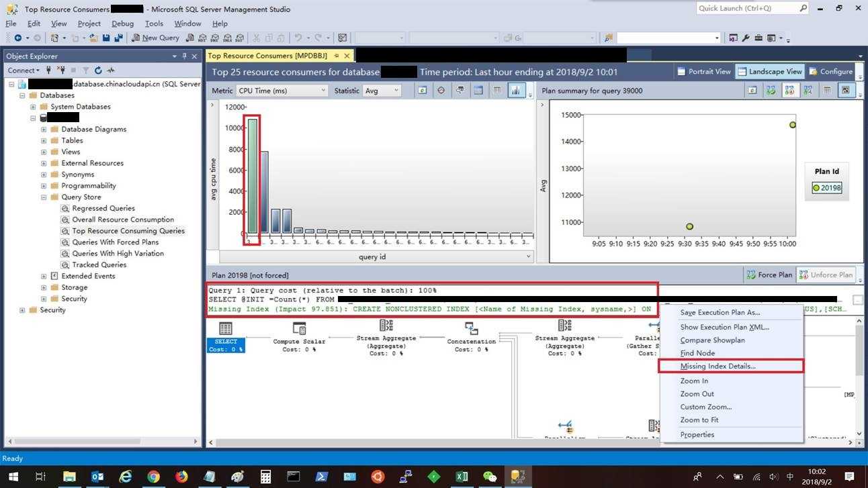Click the wrench Properties icon in top toolbar
This screenshot has height=488, width=868.
746,38
